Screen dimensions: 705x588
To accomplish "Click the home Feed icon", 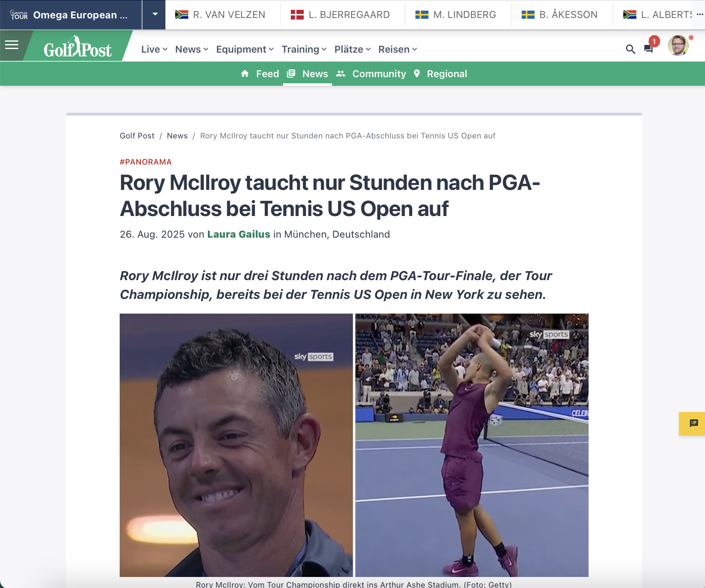I will click(x=245, y=74).
